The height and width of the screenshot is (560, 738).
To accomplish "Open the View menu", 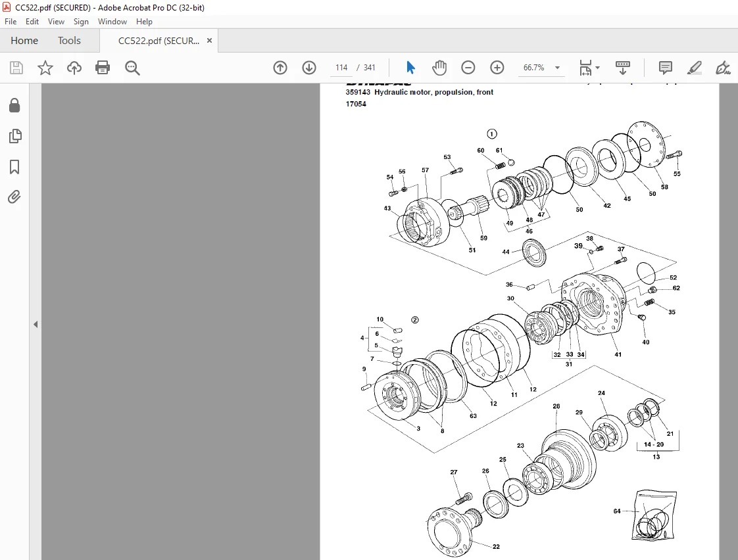I will click(x=56, y=22).
